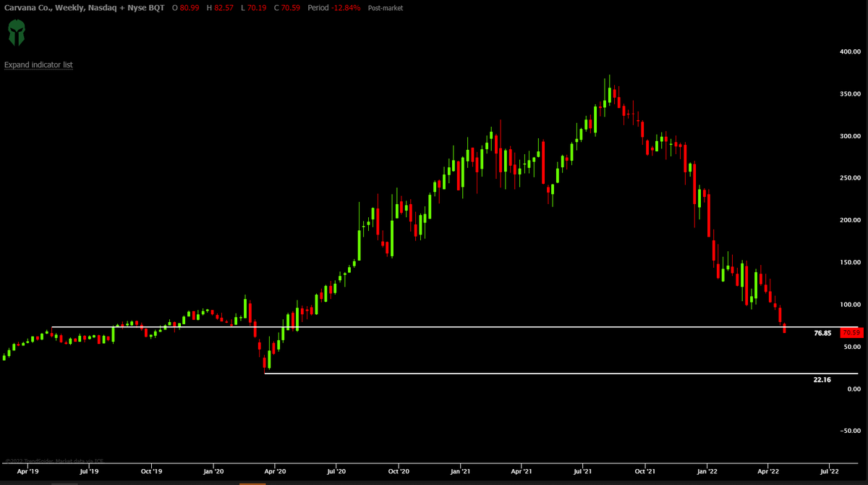Select the 76.85 level price label

(822, 333)
